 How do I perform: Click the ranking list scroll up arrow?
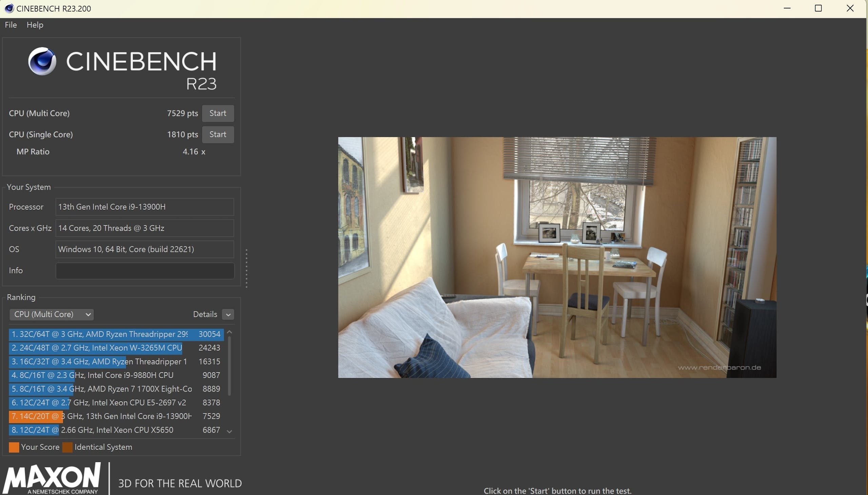tap(230, 332)
